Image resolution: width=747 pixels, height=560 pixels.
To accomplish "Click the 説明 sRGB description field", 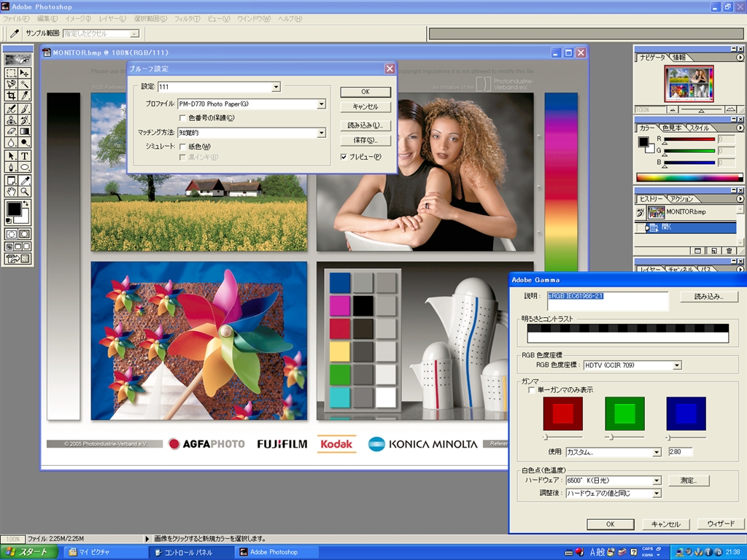I will (x=608, y=301).
